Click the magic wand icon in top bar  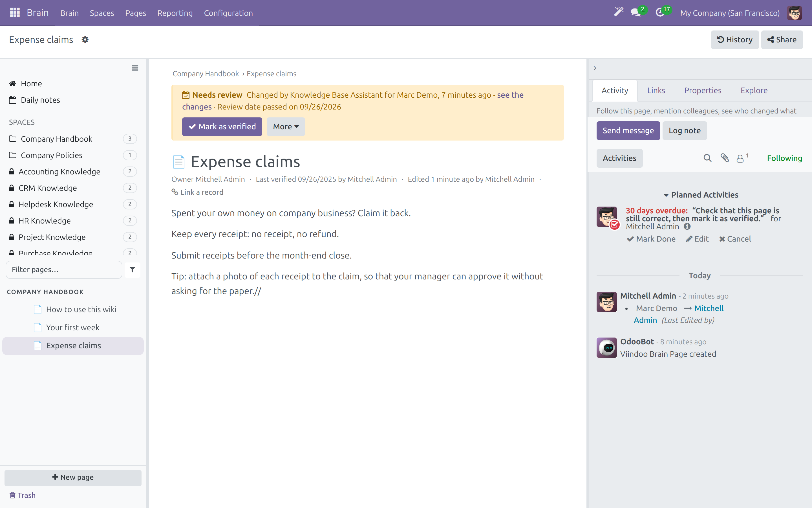tap(618, 12)
